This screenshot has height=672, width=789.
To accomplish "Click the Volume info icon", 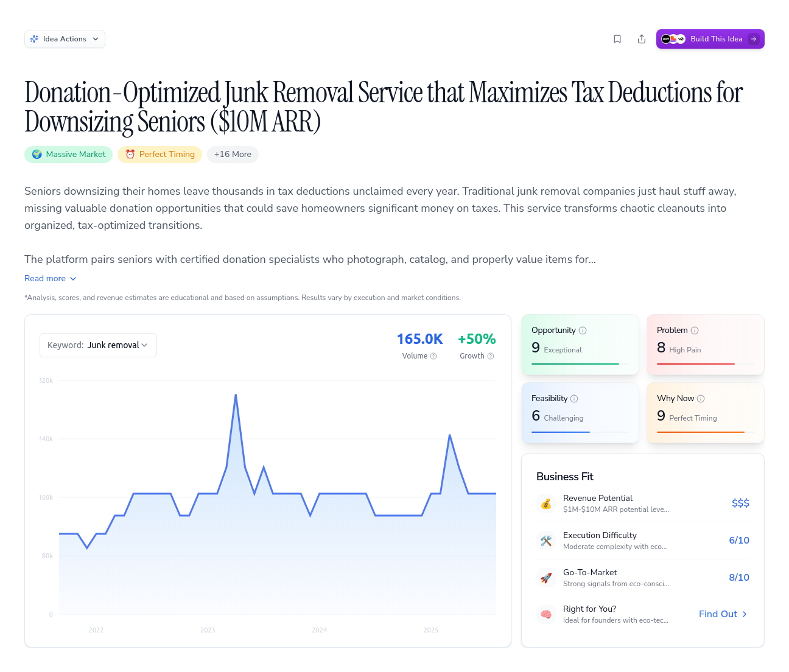I will (433, 356).
